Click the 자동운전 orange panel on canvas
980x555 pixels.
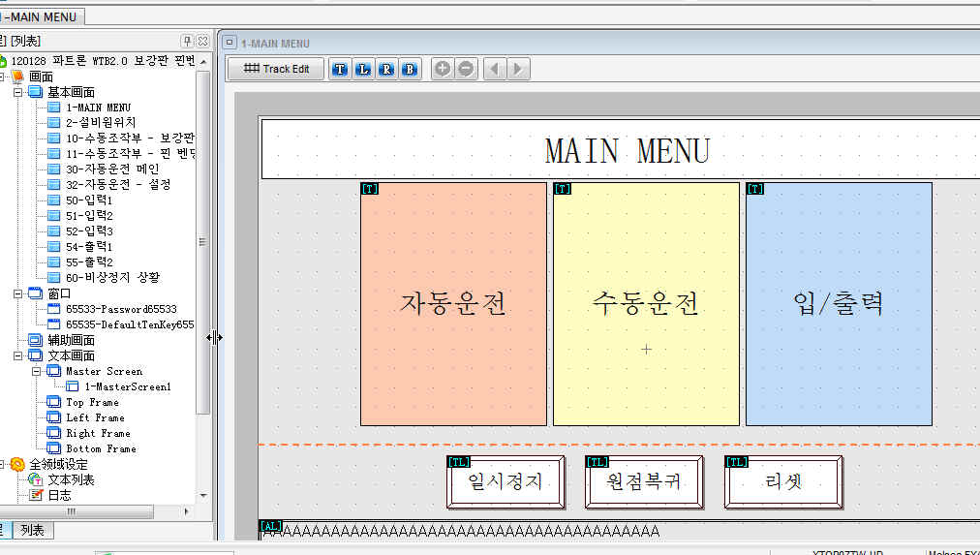(x=453, y=303)
